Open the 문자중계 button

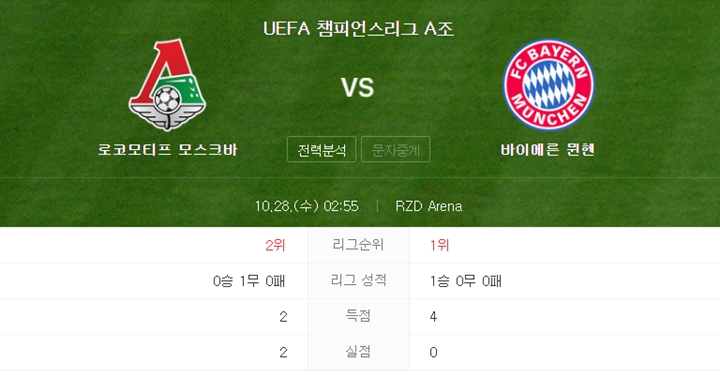(x=395, y=150)
